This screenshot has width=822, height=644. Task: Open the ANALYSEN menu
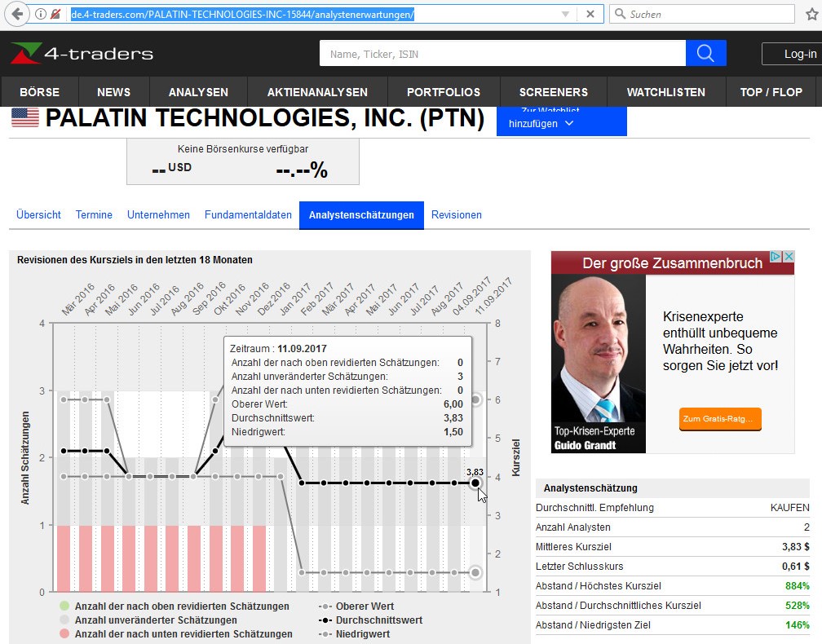pos(198,92)
